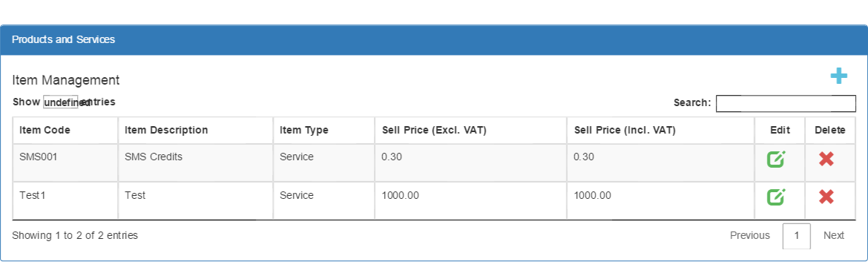The width and height of the screenshot is (868, 276).
Task: Select page 1 in pagination
Action: click(797, 236)
